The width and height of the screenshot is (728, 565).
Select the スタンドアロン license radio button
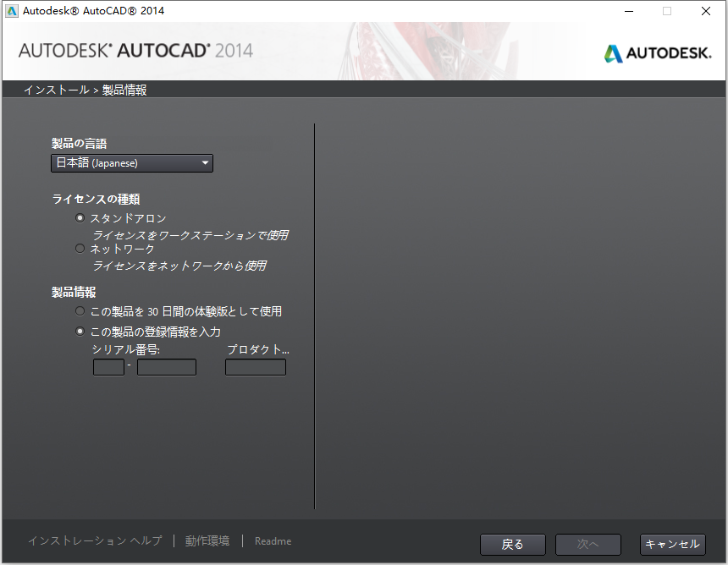coord(80,217)
